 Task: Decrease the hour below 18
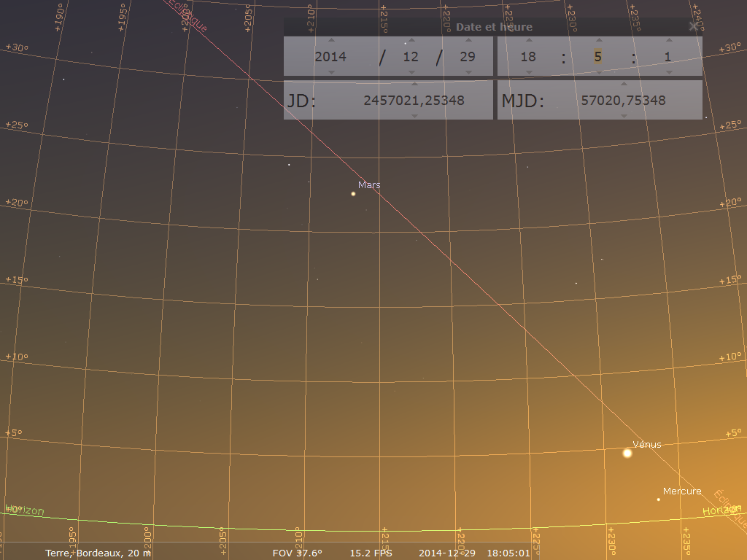pos(529,72)
